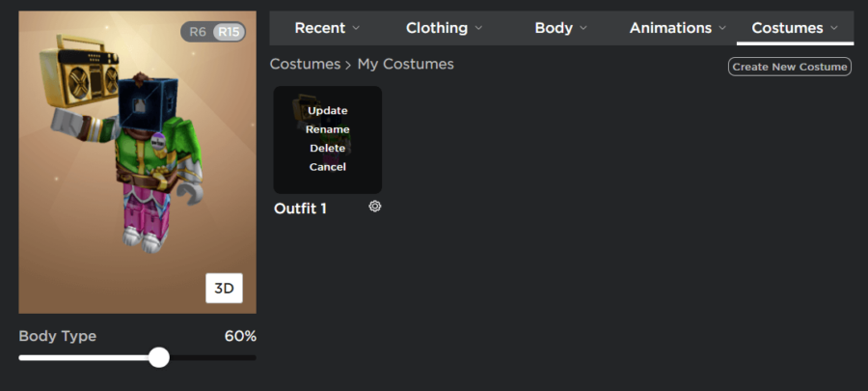Expand the Costumes tab chevron
Viewport: 868px width, 391px height.
[x=834, y=28]
